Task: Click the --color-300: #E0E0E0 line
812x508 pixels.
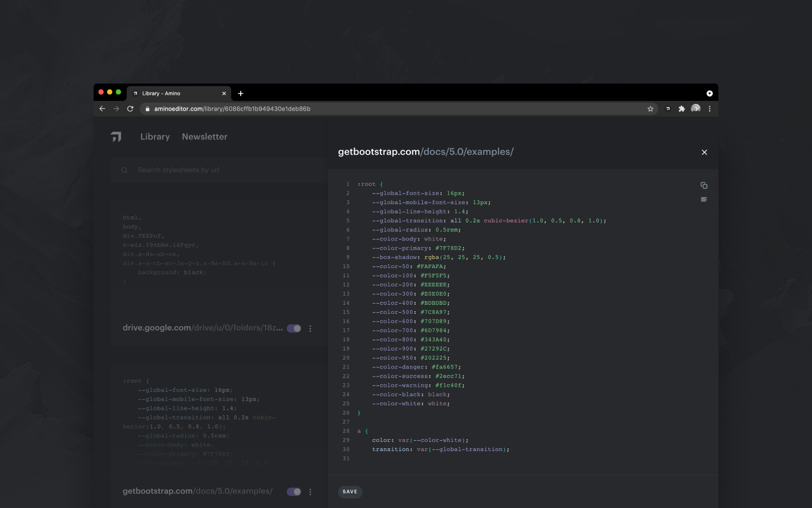Action: coord(411,294)
